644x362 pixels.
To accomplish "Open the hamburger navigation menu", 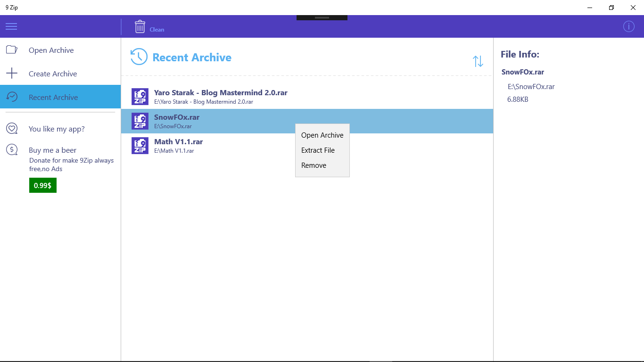I will (x=11, y=26).
